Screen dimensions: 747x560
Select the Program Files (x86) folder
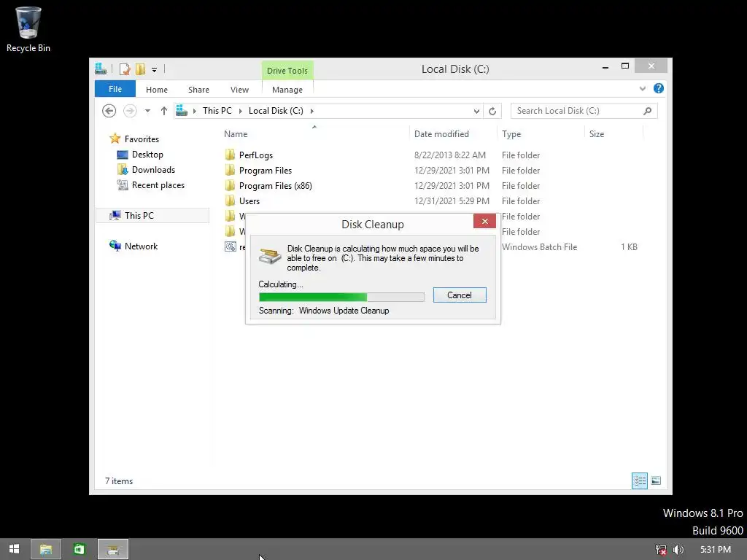(x=275, y=185)
